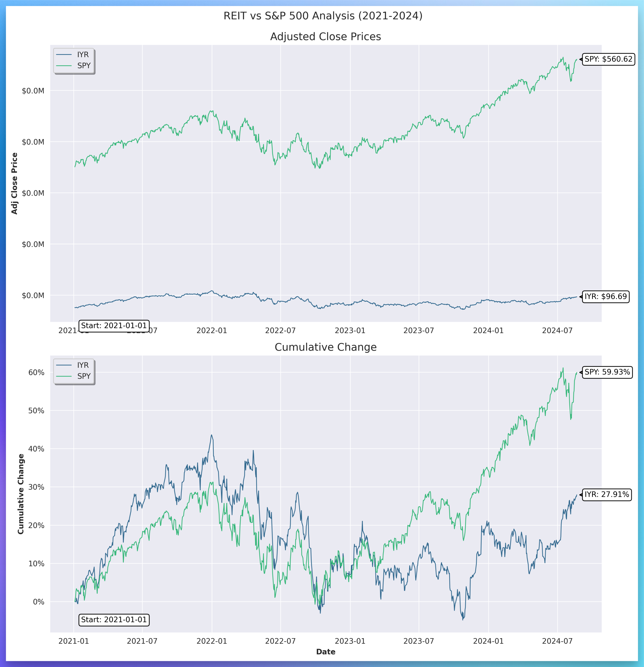Screen dimensions: 644x667
Task: Select the 'Adjusted Close Prices' subplot title
Action: 325,37
